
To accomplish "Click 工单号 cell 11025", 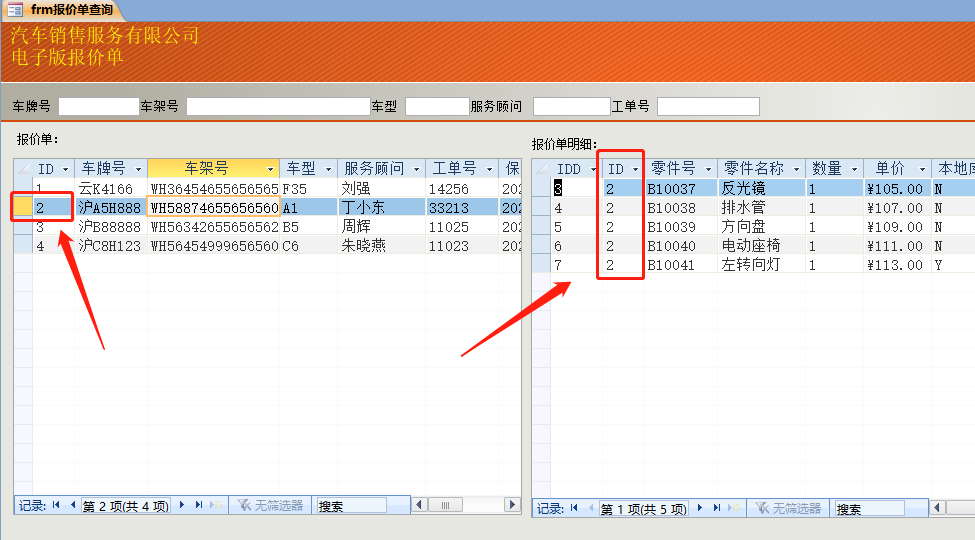I will click(x=462, y=226).
